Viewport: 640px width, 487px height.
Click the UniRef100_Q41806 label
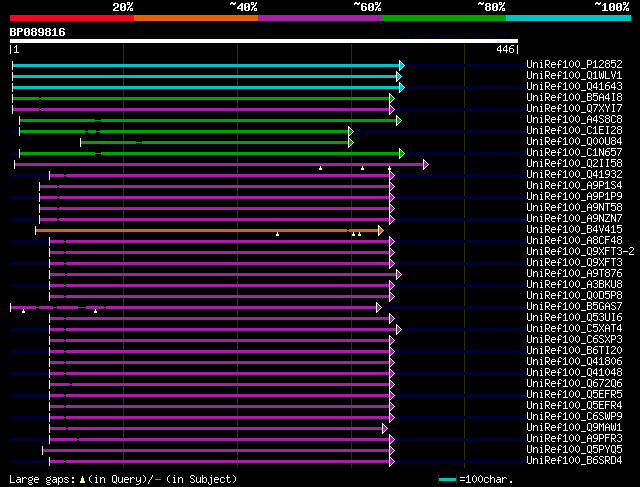pyautogui.click(x=574, y=362)
